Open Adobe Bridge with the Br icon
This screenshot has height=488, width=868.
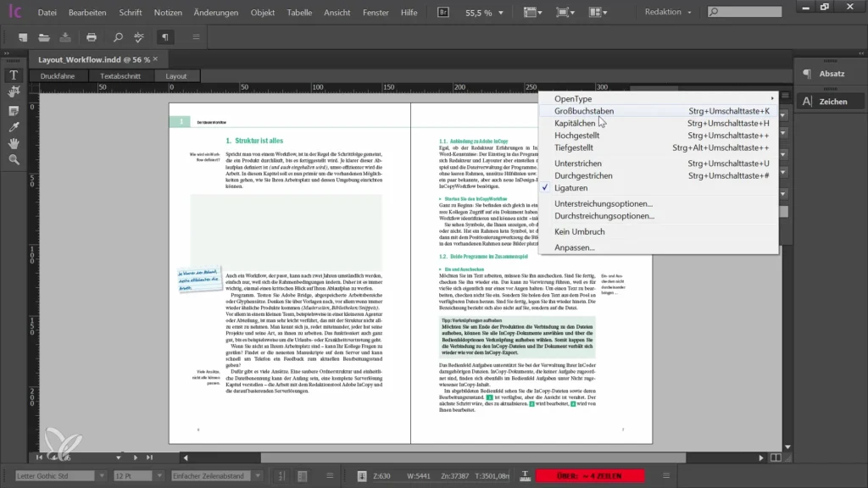(443, 12)
